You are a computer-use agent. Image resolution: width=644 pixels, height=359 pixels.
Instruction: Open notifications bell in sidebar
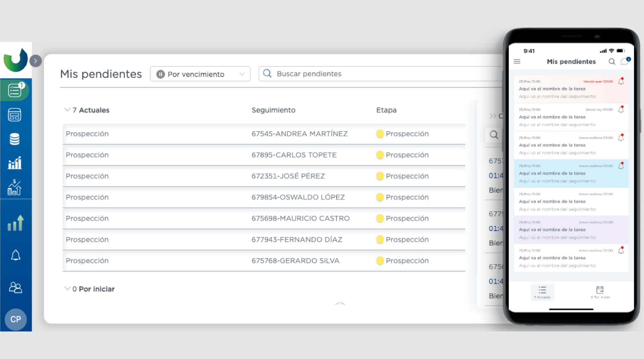pos(15,256)
